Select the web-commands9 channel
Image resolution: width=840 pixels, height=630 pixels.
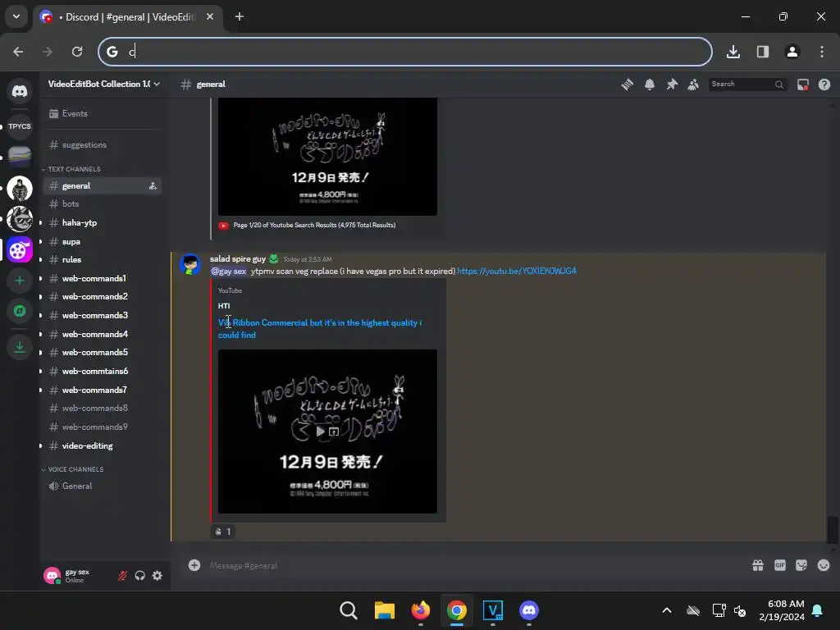[103, 427]
